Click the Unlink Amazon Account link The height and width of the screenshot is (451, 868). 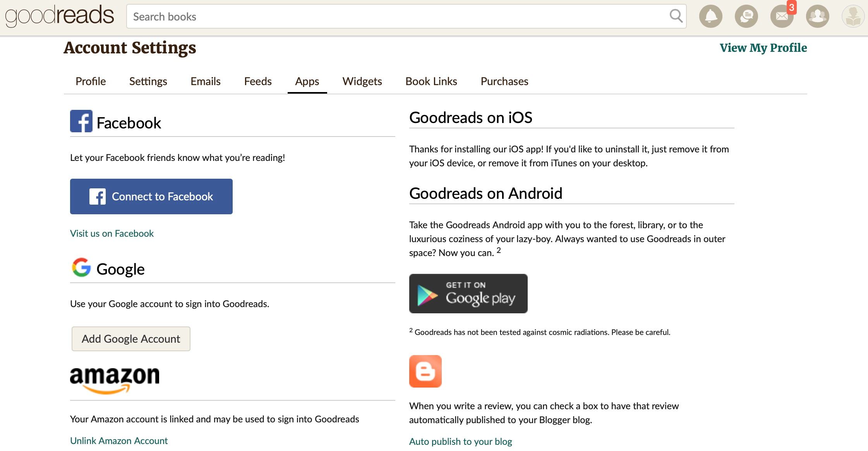[118, 441]
